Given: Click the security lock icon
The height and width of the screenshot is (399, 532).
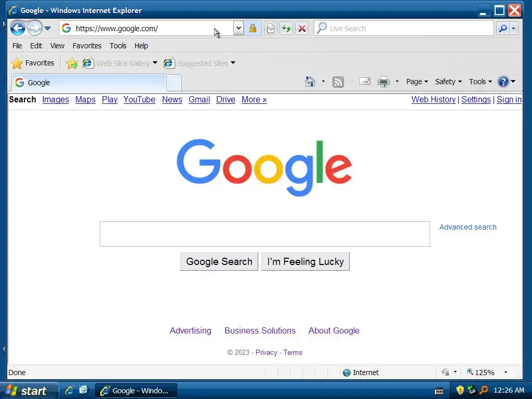Looking at the screenshot, I should point(252,29).
